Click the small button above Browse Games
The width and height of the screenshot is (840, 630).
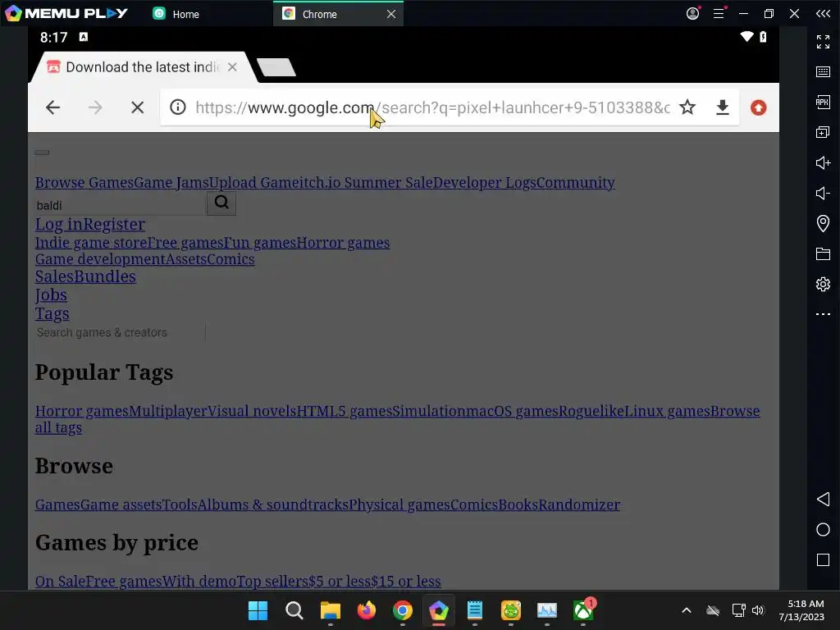[x=42, y=153]
